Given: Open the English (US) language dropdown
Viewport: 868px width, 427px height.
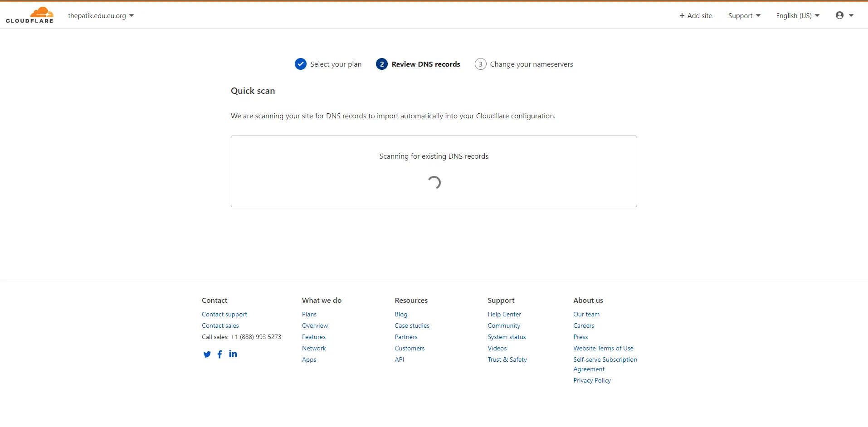Looking at the screenshot, I should 798,15.
